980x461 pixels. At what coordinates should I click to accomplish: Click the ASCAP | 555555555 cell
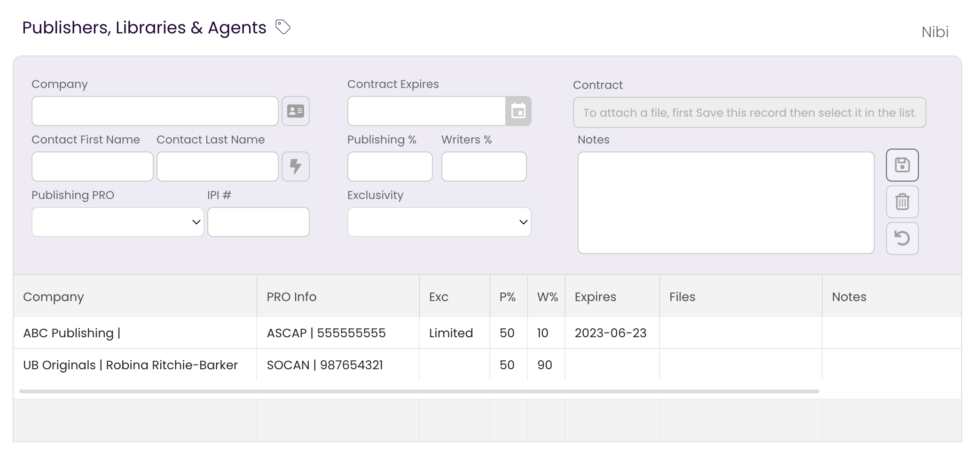tap(338, 333)
